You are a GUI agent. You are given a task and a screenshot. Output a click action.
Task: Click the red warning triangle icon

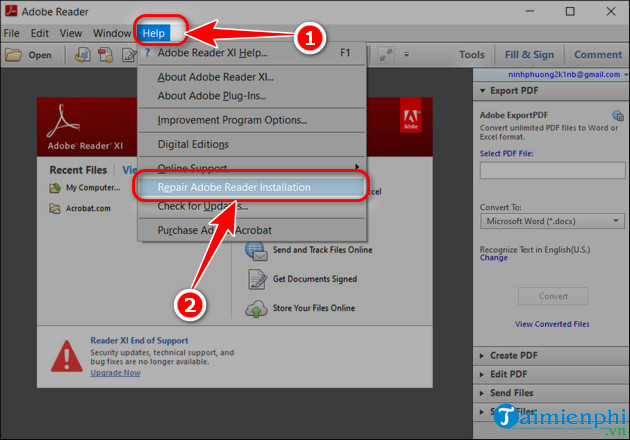click(x=67, y=356)
